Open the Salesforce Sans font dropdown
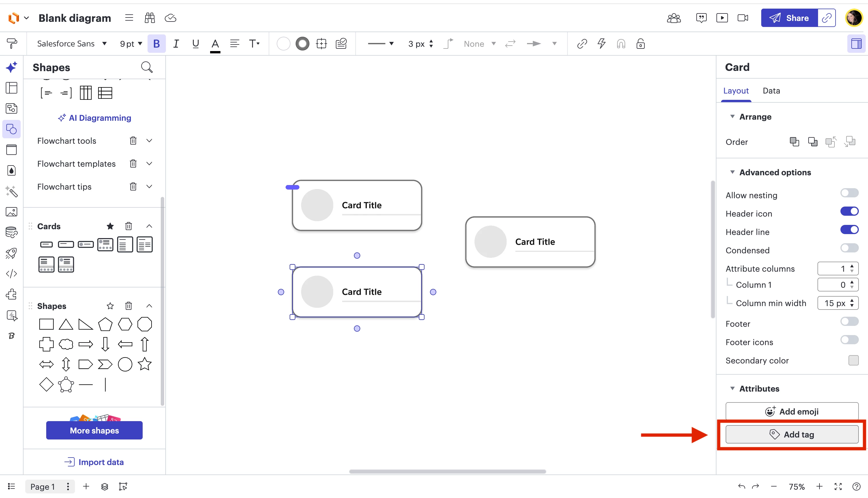 72,44
